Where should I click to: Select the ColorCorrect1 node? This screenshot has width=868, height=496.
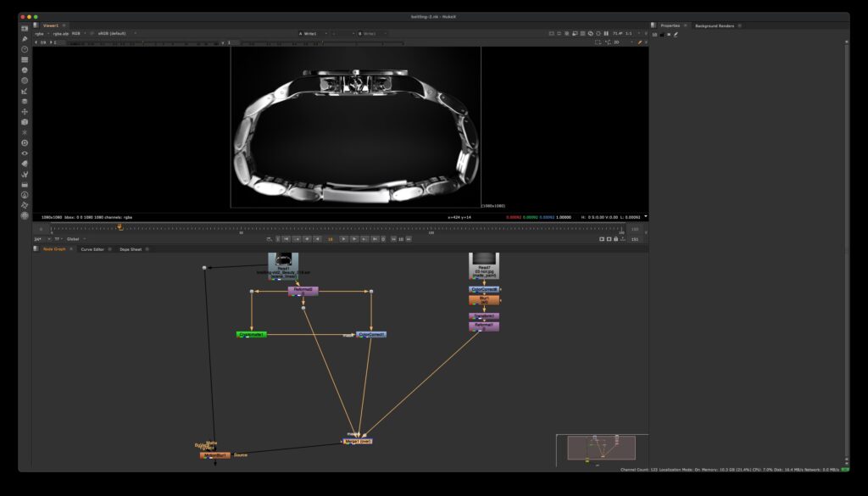tap(371, 334)
